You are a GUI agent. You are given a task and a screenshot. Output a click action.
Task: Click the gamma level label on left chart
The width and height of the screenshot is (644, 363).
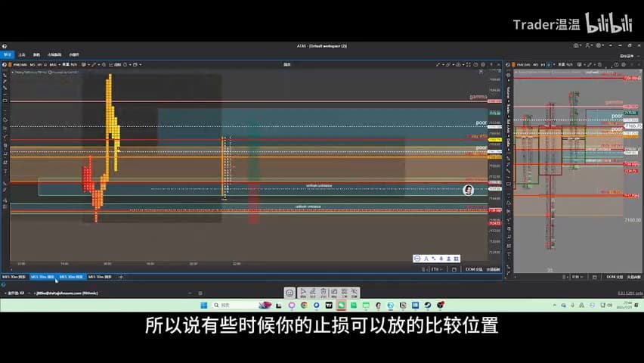point(478,97)
